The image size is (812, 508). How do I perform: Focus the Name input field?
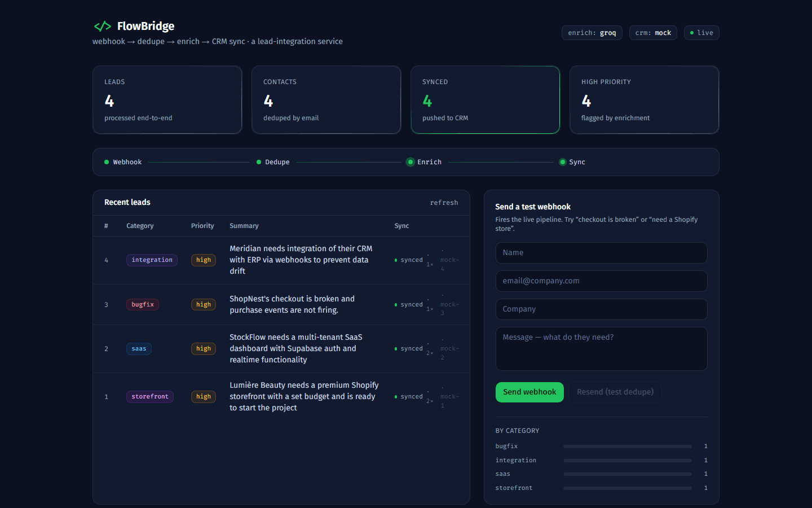601,253
